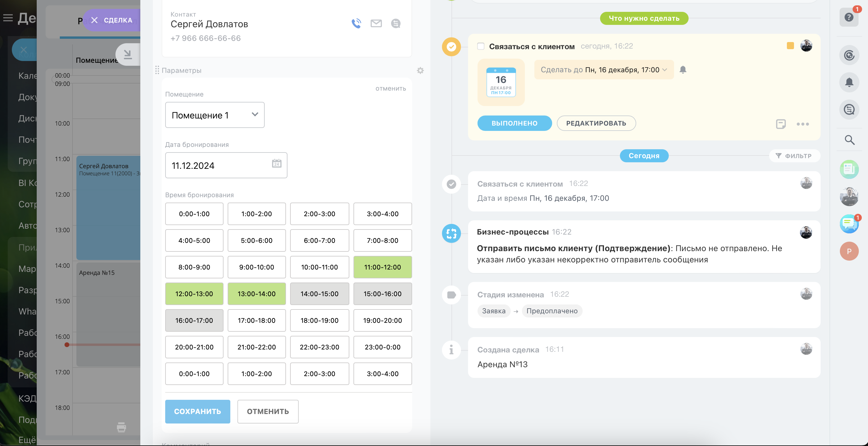Toggle the 14:00-15:00 booking time slot

tap(319, 293)
